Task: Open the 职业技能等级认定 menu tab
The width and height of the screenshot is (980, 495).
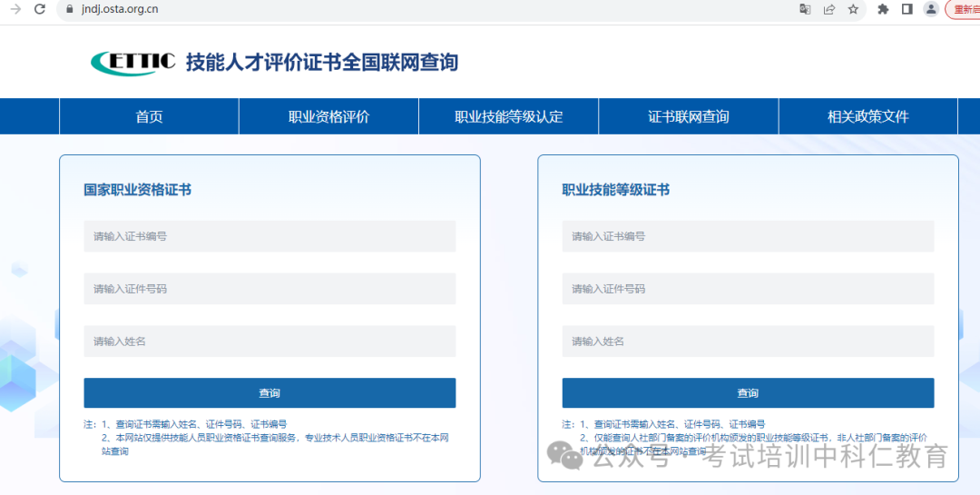Action: 509,116
